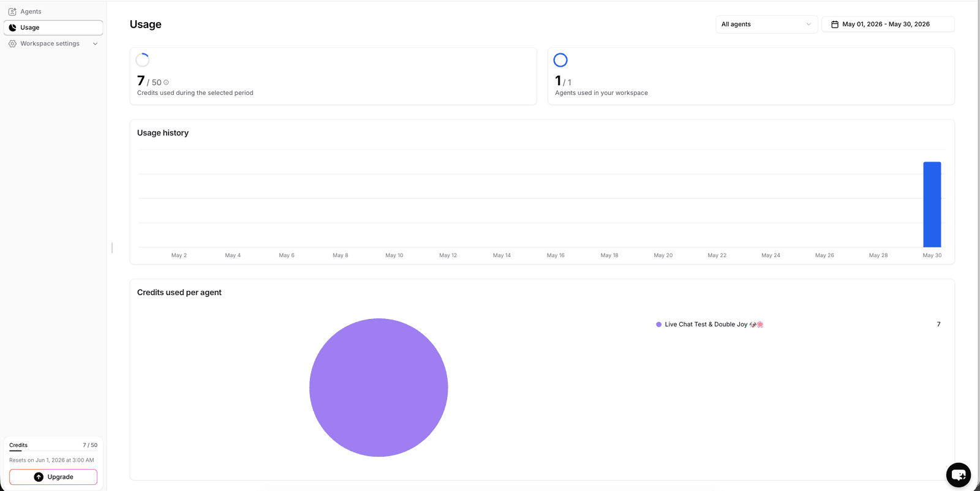Open the All agents dropdown
The image size is (980, 491).
tap(766, 24)
